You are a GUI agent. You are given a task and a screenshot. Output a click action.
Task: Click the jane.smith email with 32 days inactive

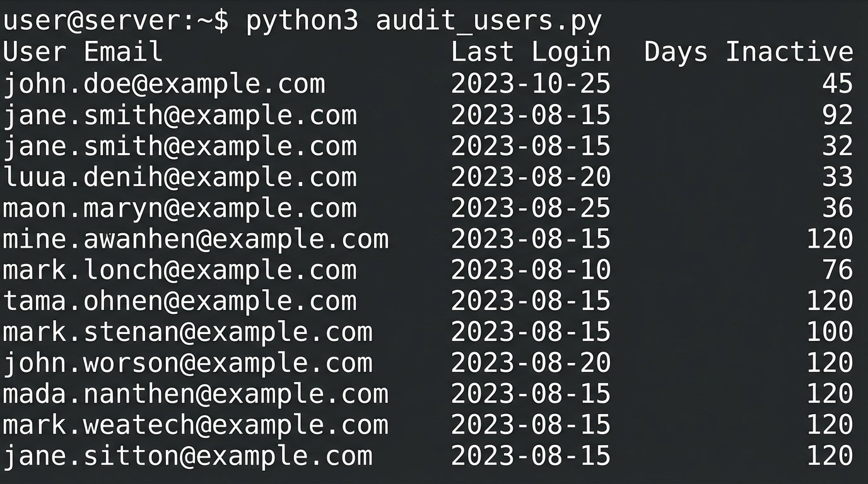pyautogui.click(x=180, y=146)
